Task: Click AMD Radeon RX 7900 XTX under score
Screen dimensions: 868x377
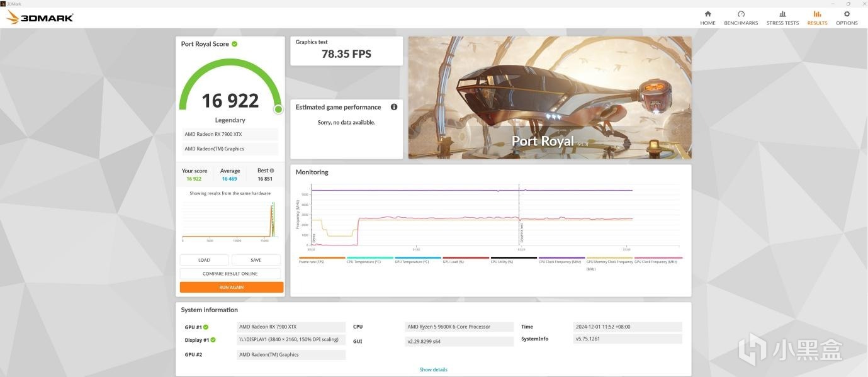Action: [230, 134]
